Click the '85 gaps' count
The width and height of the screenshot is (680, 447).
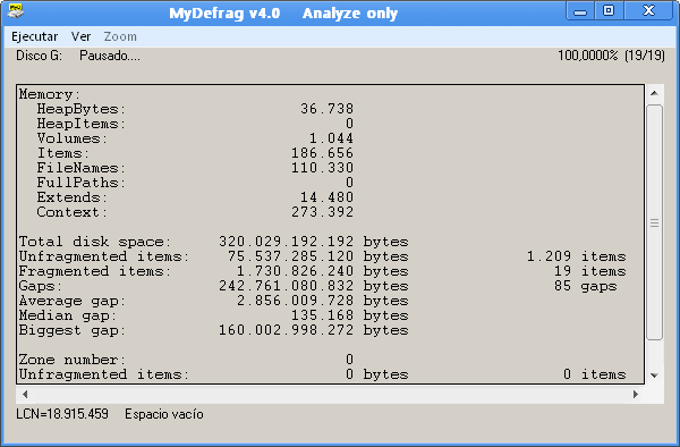pyautogui.click(x=585, y=286)
